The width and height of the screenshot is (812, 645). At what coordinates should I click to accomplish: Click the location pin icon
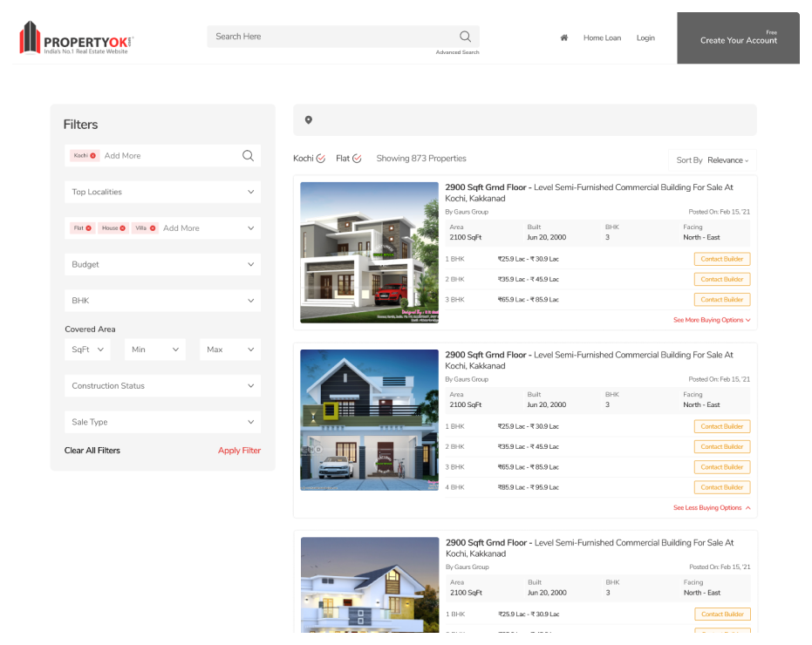coord(308,120)
